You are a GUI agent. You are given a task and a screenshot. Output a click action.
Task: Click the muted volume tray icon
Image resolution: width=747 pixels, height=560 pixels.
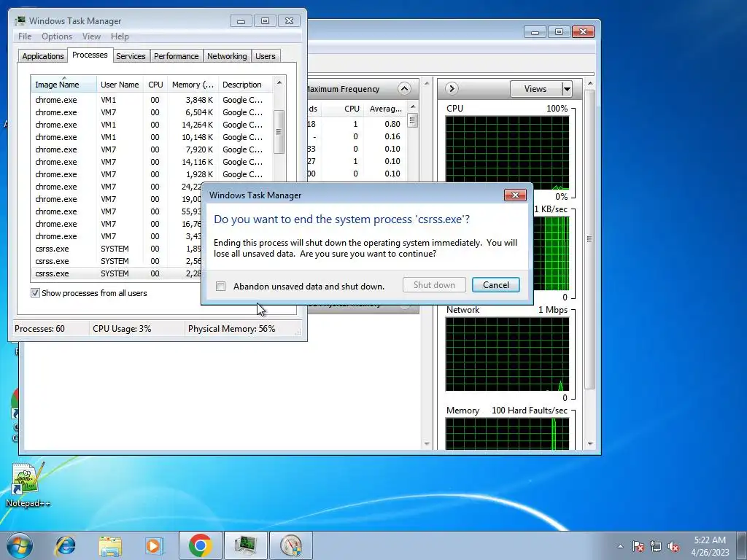click(x=673, y=546)
